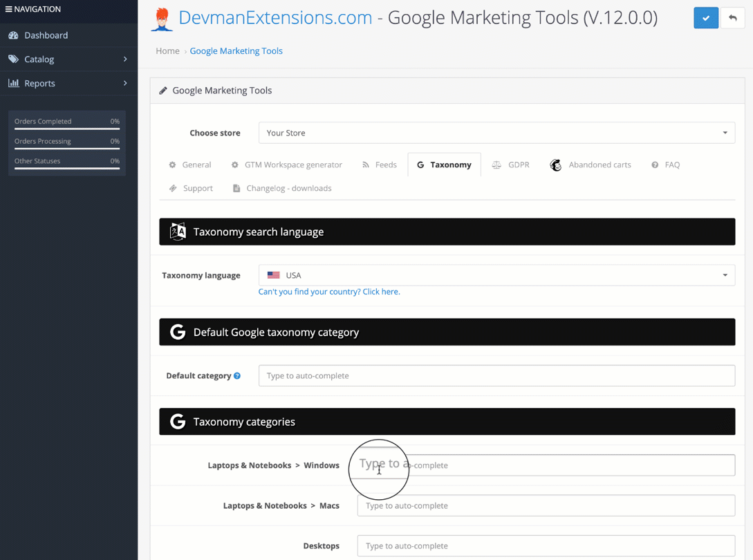Switch to the Abandoned carts tab
This screenshot has height=560, width=753.
[x=591, y=165]
